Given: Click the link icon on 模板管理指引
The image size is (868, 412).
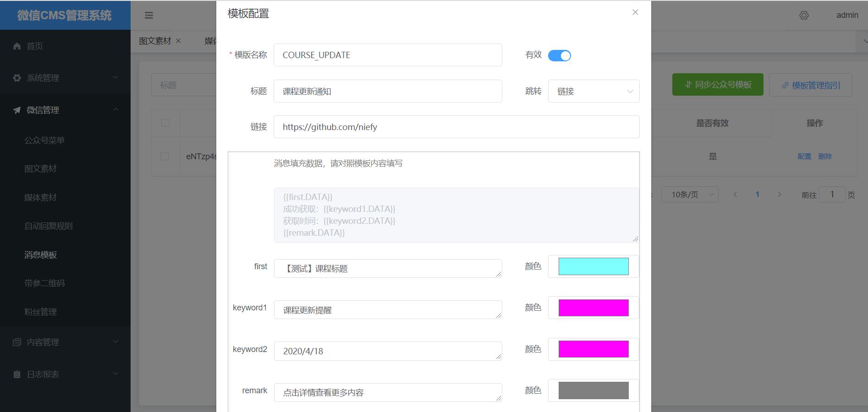Looking at the screenshot, I should (x=785, y=85).
